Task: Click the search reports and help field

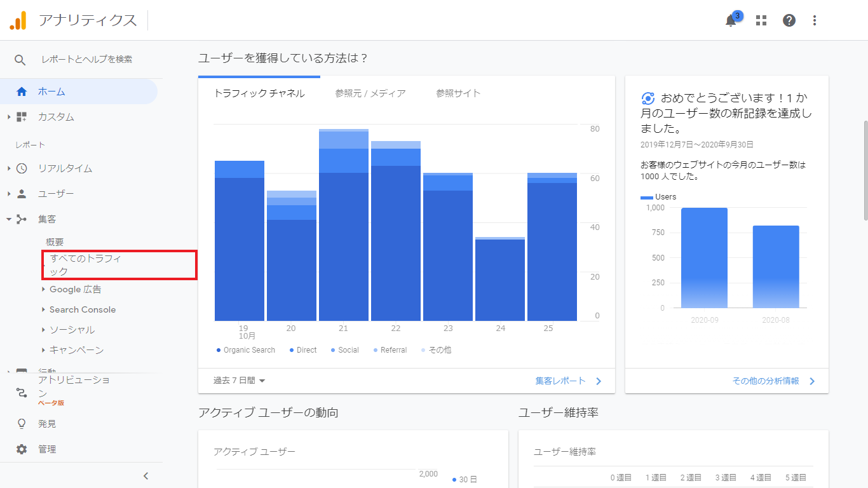Action: tap(86, 59)
